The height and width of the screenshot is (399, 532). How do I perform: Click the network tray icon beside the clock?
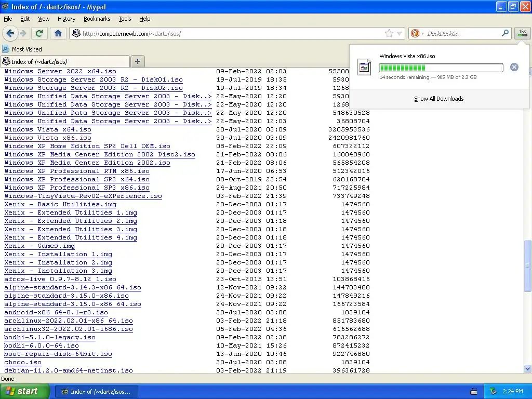(x=493, y=392)
